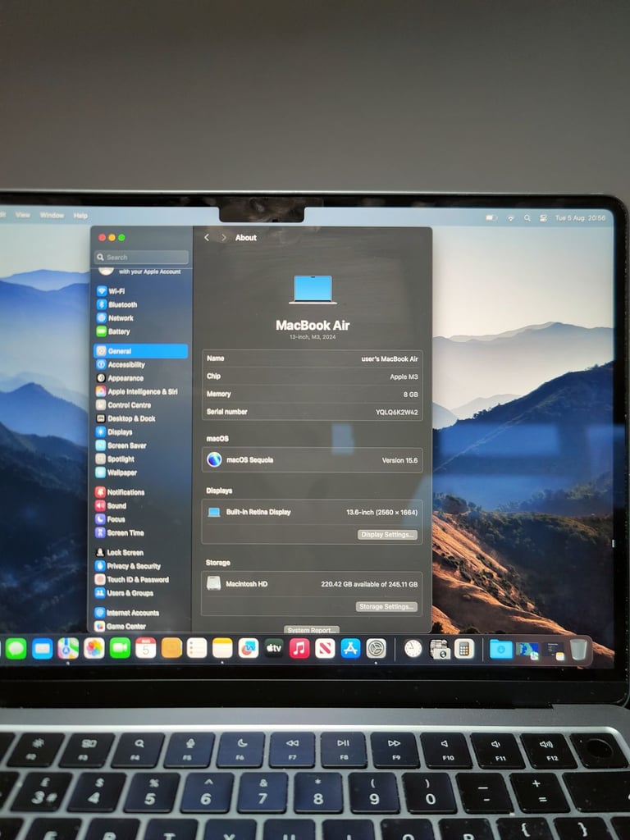630x840 pixels.
Task: Click the sidebar Search field
Action: (x=141, y=257)
